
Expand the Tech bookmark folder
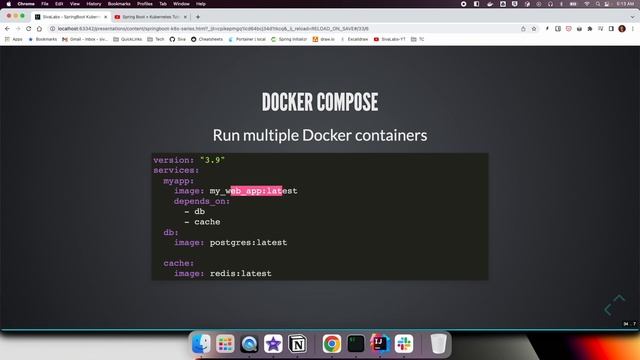click(156, 39)
